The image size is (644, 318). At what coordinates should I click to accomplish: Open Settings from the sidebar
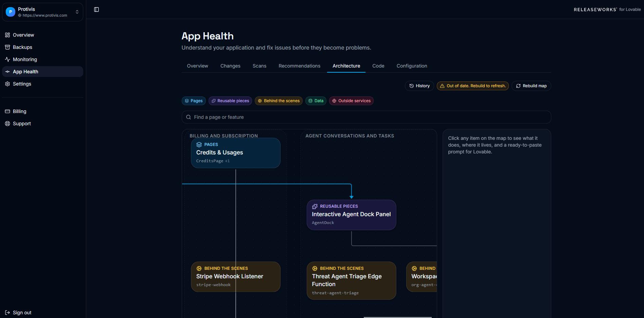42,84
